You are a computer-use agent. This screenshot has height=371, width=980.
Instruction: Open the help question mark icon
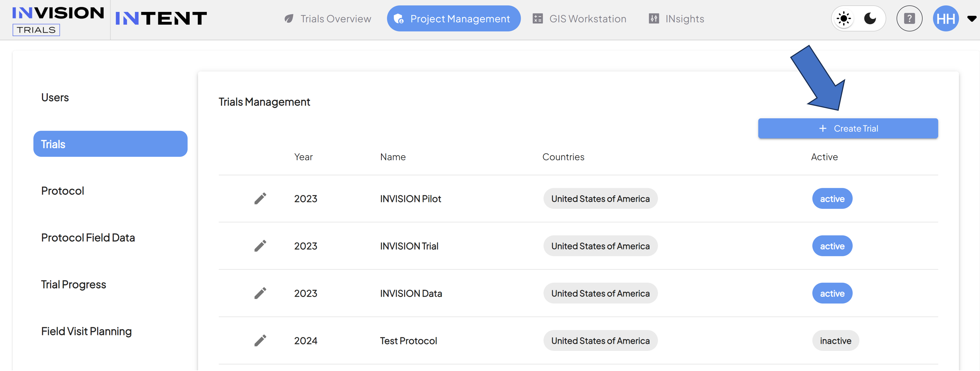pos(909,18)
